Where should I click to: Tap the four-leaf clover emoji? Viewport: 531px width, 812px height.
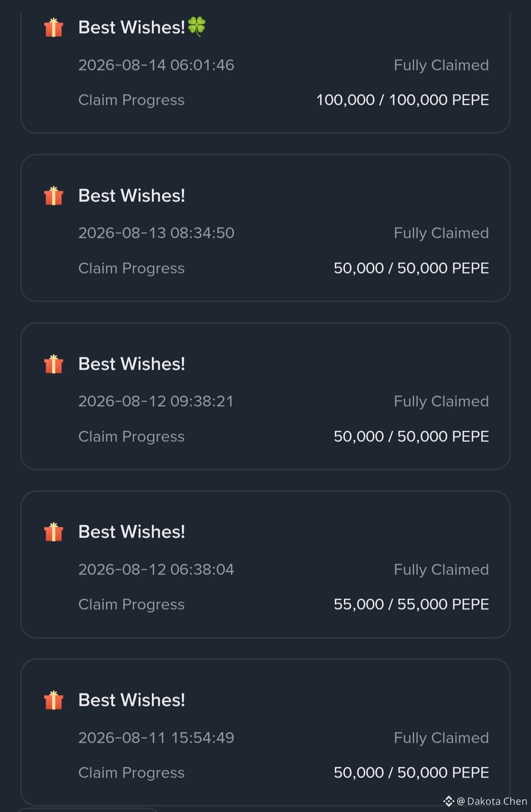tap(197, 27)
